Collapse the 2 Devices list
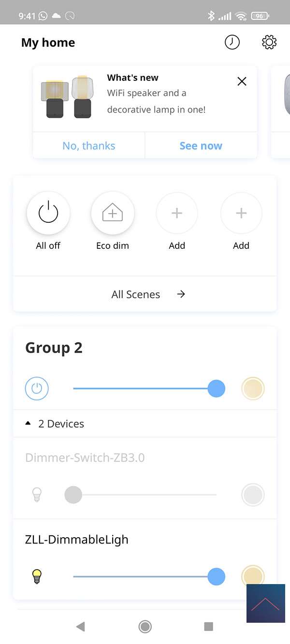Viewport: 290px width, 644px height. [x=55, y=424]
